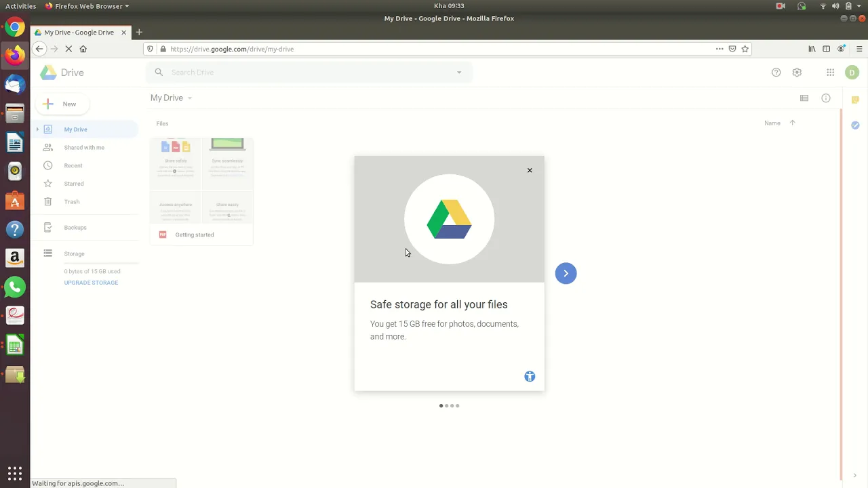Open Firefox hamburger menu
This screenshot has height=488, width=868.
tap(859, 49)
